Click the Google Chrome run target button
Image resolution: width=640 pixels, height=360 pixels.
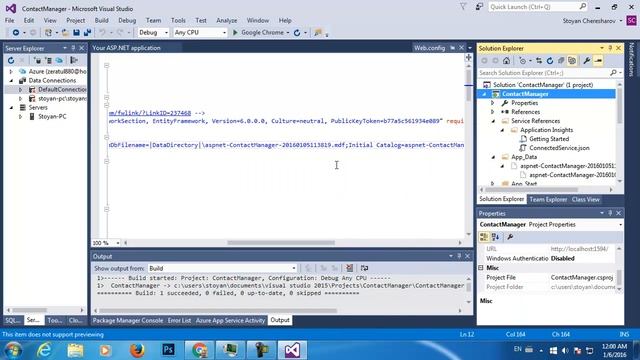tap(261, 33)
